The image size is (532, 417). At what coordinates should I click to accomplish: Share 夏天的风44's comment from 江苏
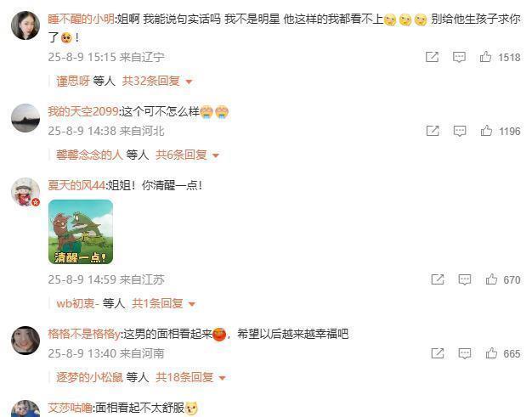pyautogui.click(x=438, y=279)
